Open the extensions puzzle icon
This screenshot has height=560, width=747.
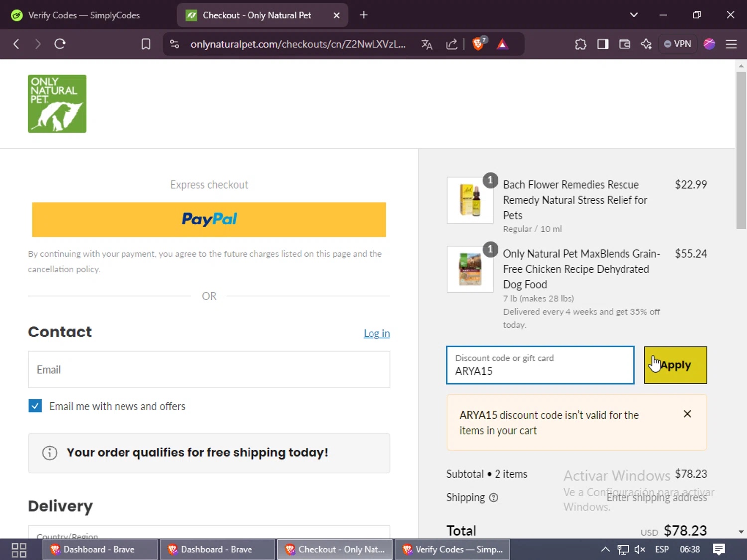(x=580, y=44)
